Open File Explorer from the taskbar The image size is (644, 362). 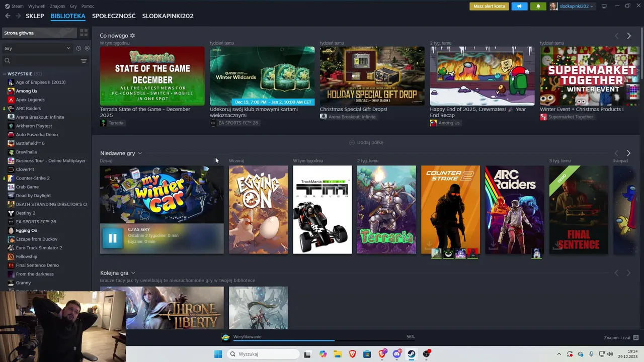click(x=337, y=354)
